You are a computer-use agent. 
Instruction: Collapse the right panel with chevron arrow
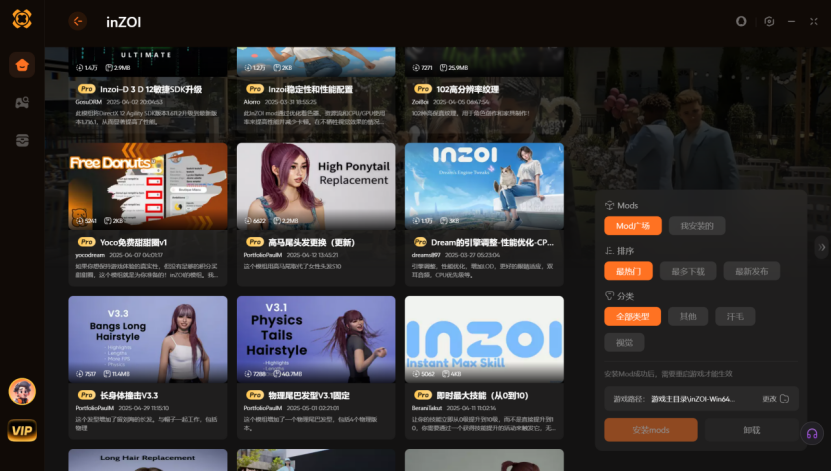[822, 247]
